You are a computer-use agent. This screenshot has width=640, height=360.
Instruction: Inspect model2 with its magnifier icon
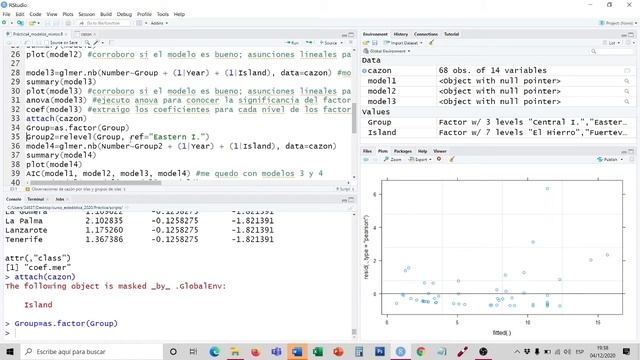coord(627,91)
